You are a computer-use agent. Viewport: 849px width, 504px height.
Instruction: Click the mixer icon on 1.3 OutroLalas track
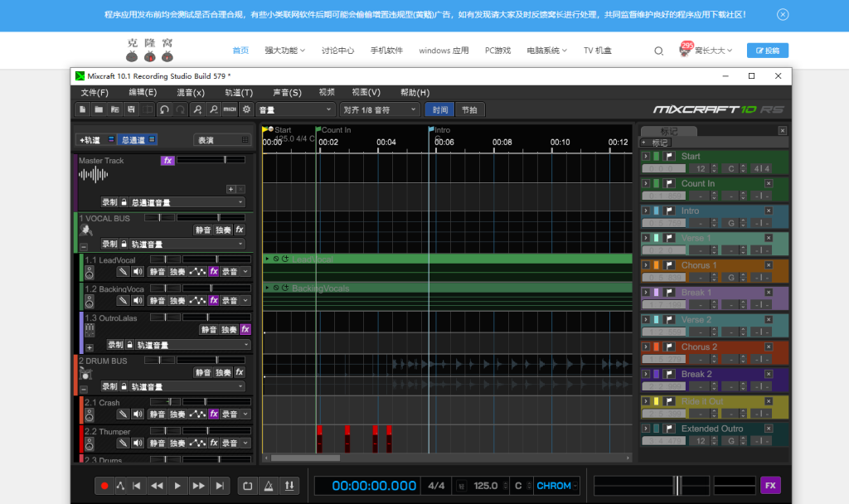click(90, 329)
